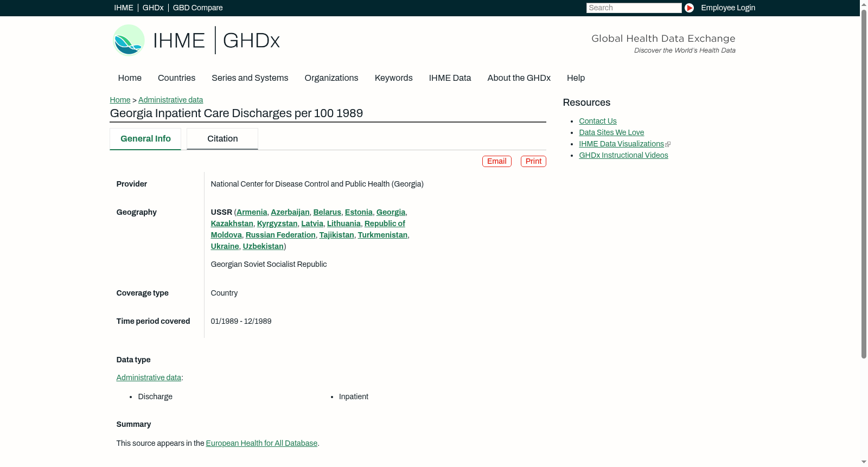Click the scrollbar down arrow
The width and height of the screenshot is (868, 467).
pos(864,463)
